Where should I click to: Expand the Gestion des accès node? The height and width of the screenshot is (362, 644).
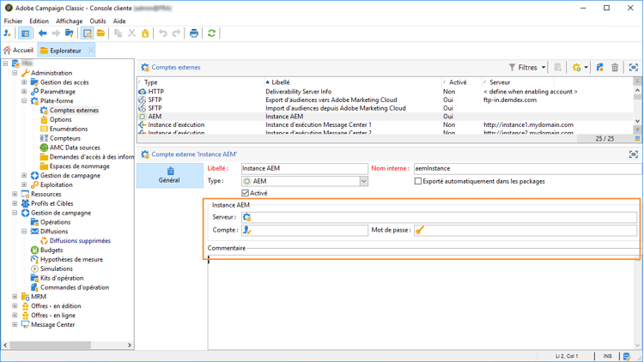24,82
